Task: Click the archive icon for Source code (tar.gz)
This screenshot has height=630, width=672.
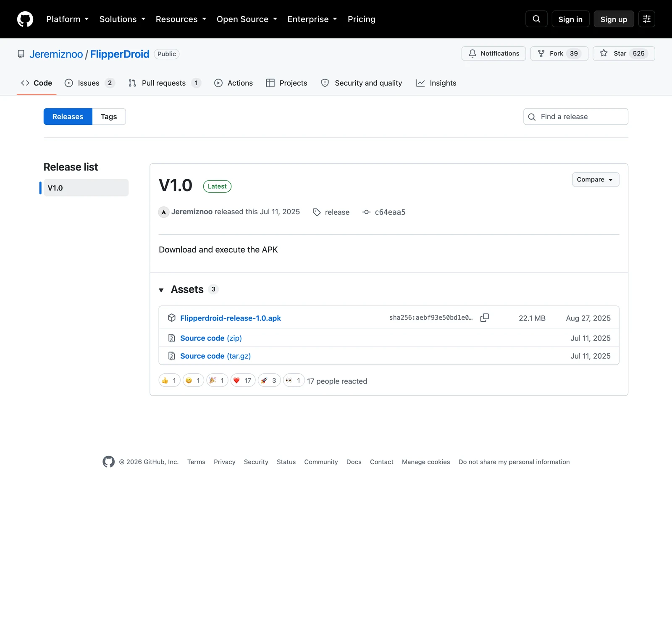Action: point(171,356)
